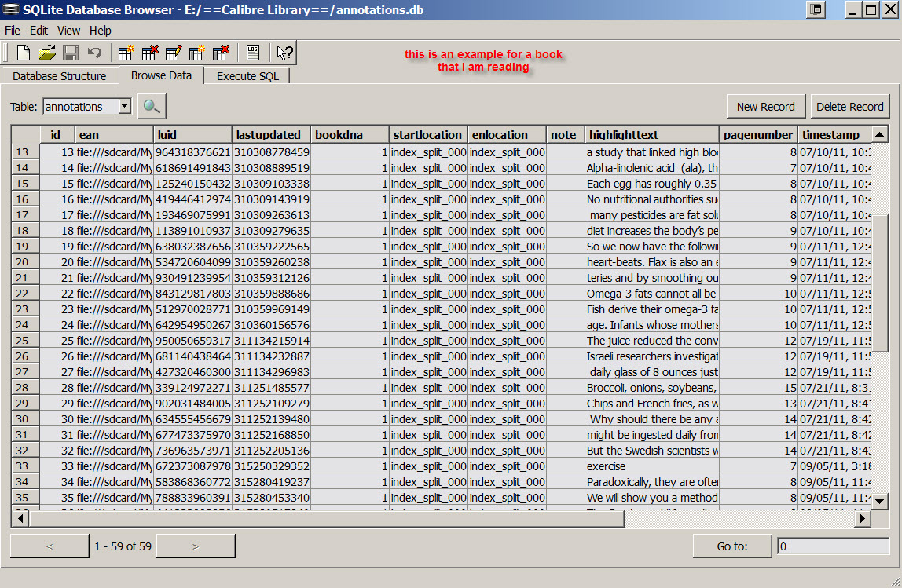902x588 pixels.
Task: Click the highlighttext cell 'exercise'
Action: pyautogui.click(x=652, y=466)
